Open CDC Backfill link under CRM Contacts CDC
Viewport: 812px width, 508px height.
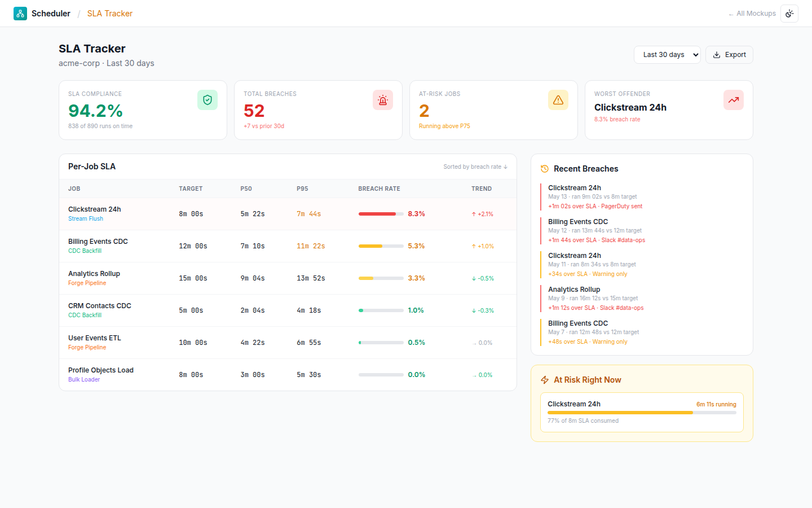click(85, 316)
